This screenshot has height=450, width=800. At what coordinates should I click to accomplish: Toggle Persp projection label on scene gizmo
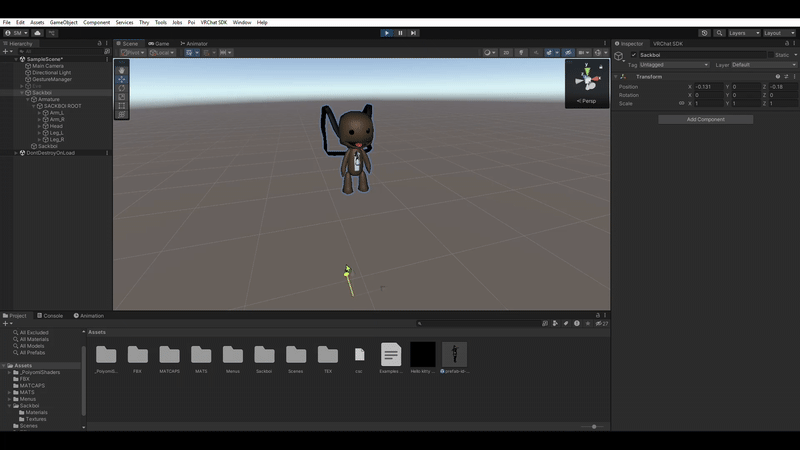click(586, 101)
